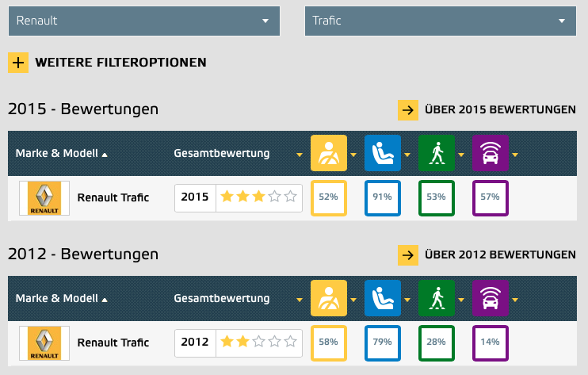This screenshot has width=588, height=375.
Task: Click pedestrian protection icon in 2012 header
Action: pos(437,298)
